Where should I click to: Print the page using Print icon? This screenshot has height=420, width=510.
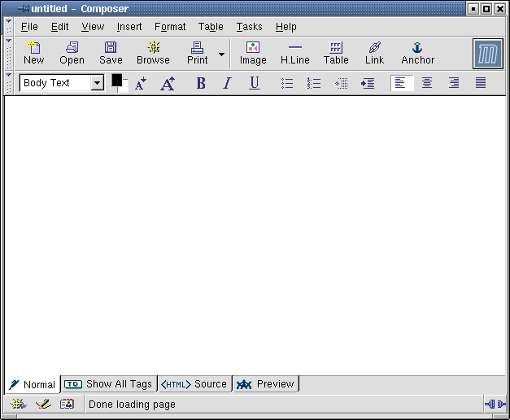click(x=197, y=54)
